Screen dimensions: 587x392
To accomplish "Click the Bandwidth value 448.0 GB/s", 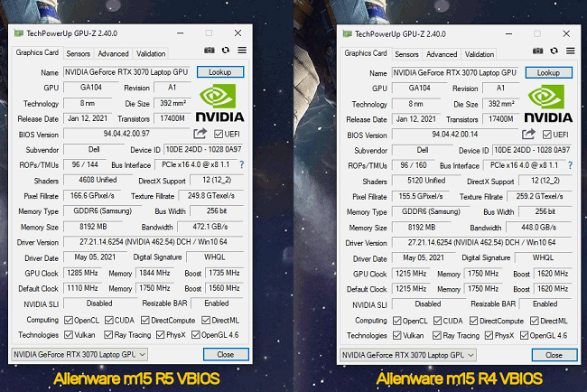I will pos(539,228).
